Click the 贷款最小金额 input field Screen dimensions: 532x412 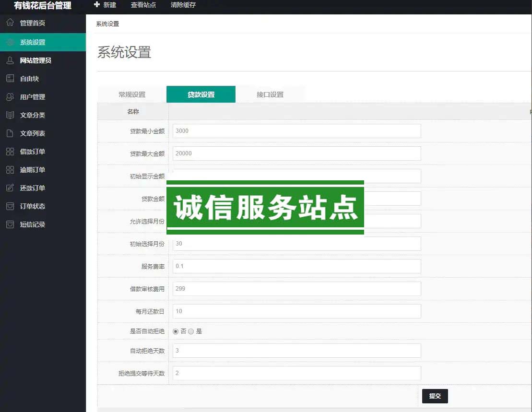tap(296, 131)
